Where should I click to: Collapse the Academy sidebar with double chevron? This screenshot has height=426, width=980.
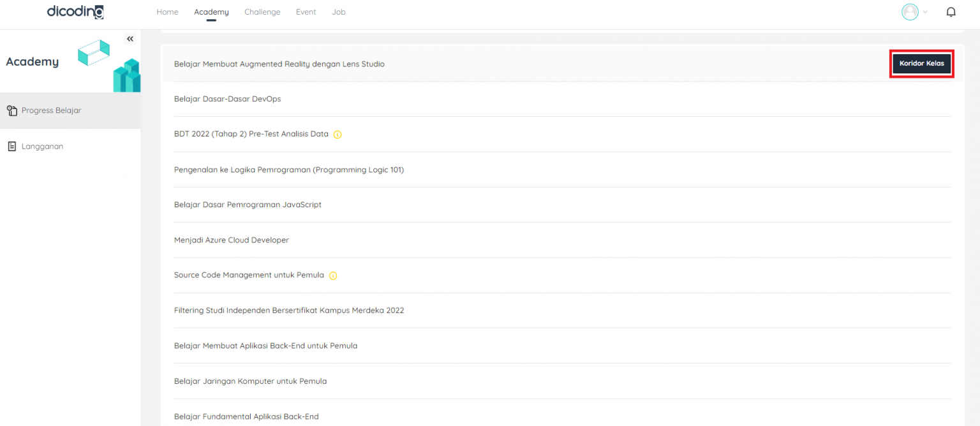coord(130,39)
